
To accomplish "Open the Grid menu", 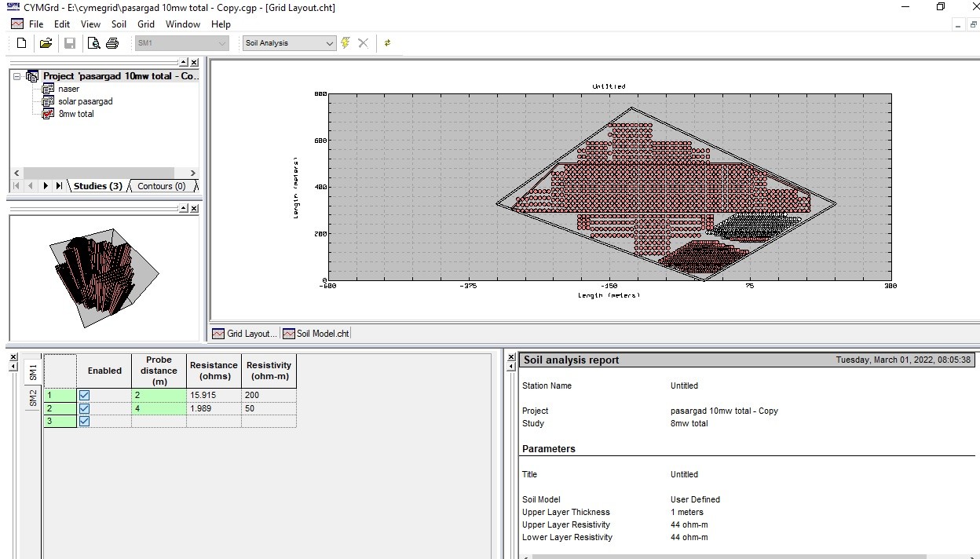I will [x=146, y=24].
